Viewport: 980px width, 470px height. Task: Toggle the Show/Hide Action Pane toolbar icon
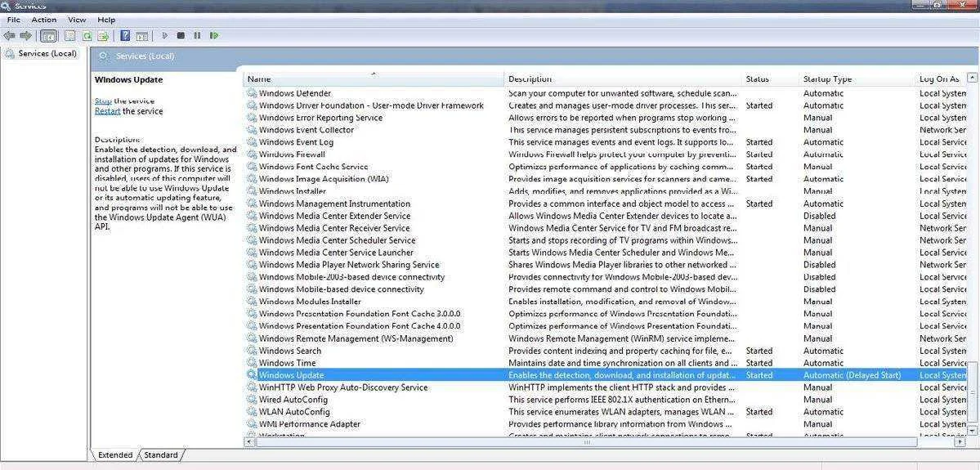click(x=142, y=36)
